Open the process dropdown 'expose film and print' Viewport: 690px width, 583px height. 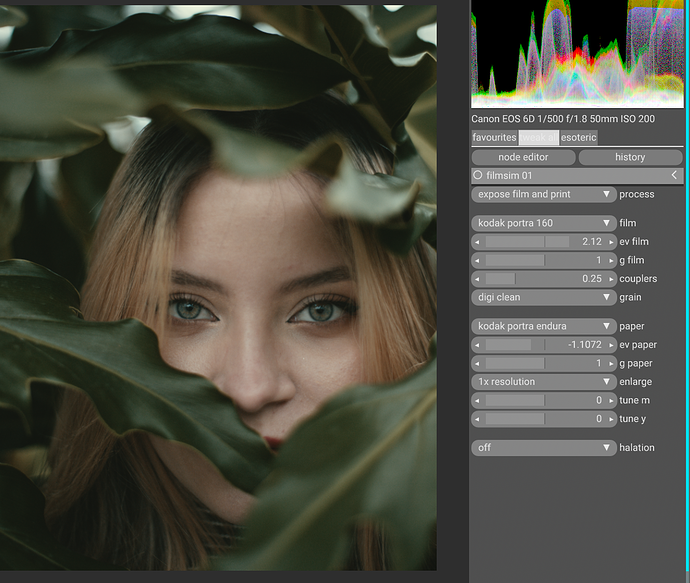coord(543,194)
